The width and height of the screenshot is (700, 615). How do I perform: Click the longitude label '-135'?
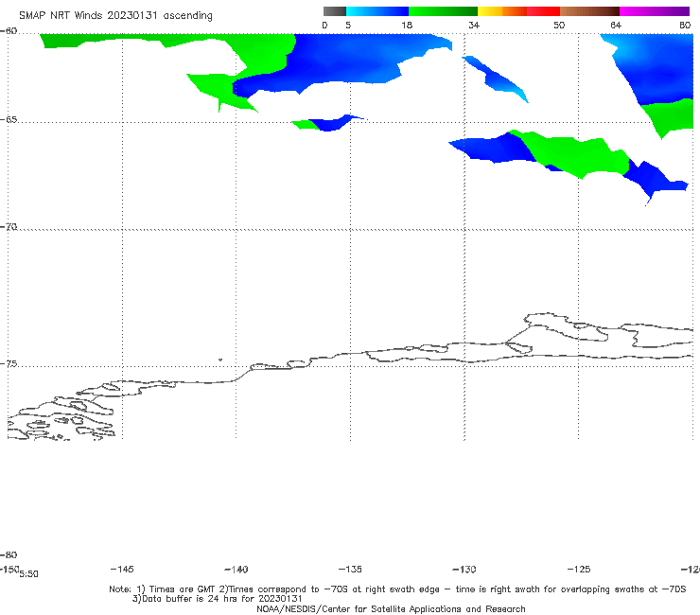pyautogui.click(x=350, y=569)
